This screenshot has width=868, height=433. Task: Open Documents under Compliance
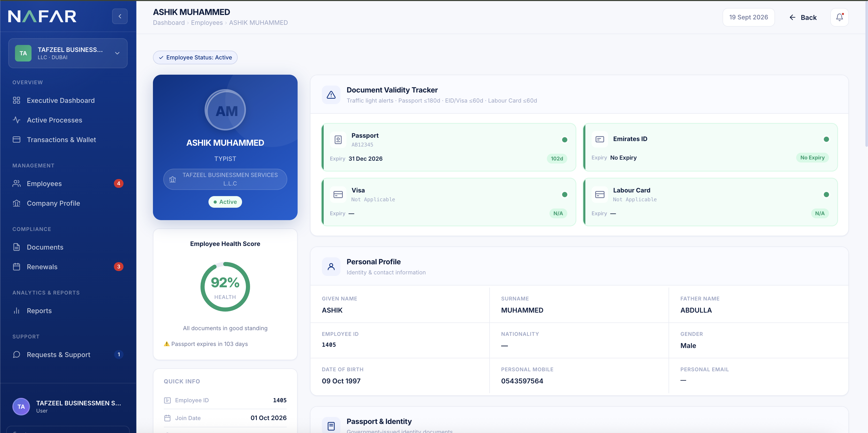(68, 247)
